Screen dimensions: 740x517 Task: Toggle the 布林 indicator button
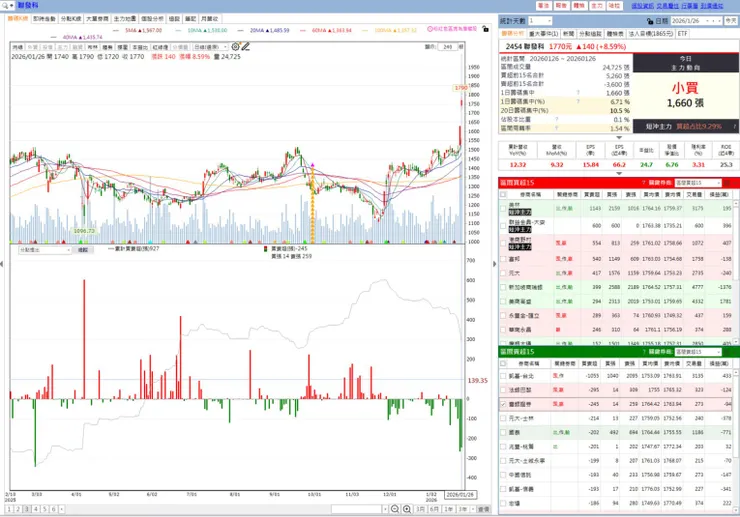pos(92,47)
